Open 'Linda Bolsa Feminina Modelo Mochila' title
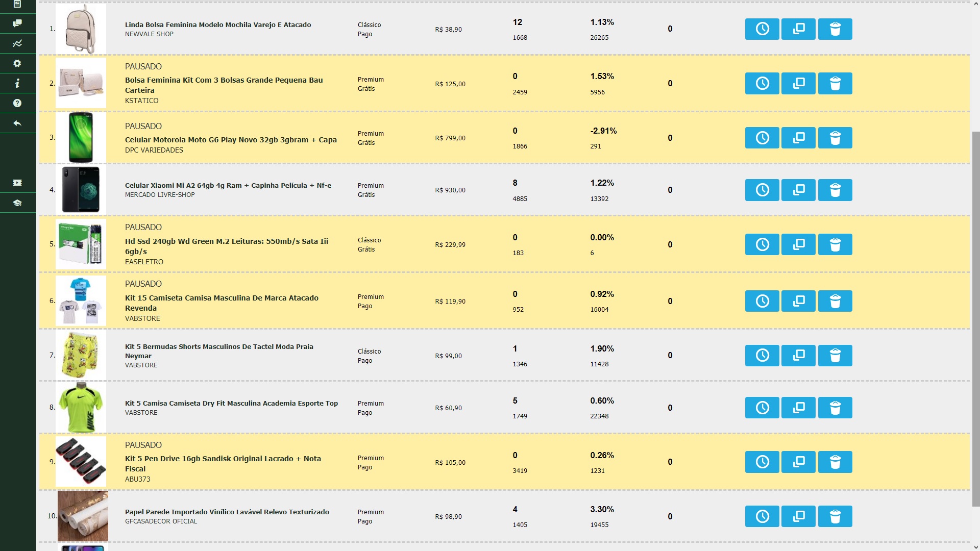The width and height of the screenshot is (980, 551). click(218, 24)
